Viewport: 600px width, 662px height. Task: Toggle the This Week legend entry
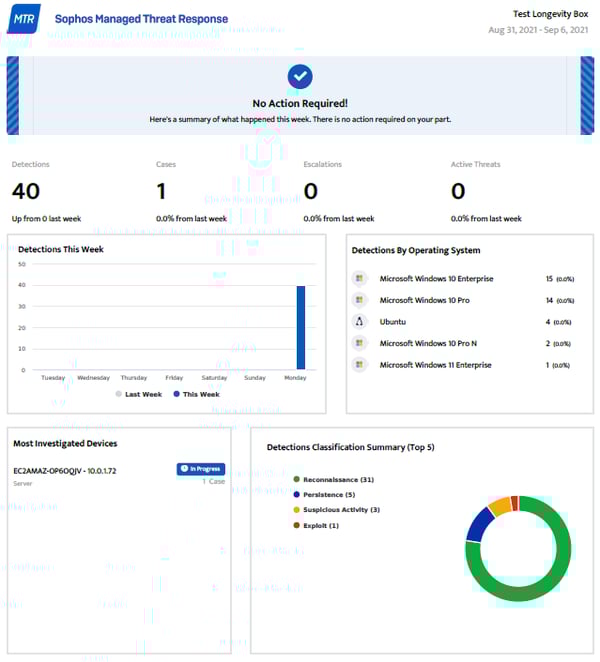(x=196, y=394)
